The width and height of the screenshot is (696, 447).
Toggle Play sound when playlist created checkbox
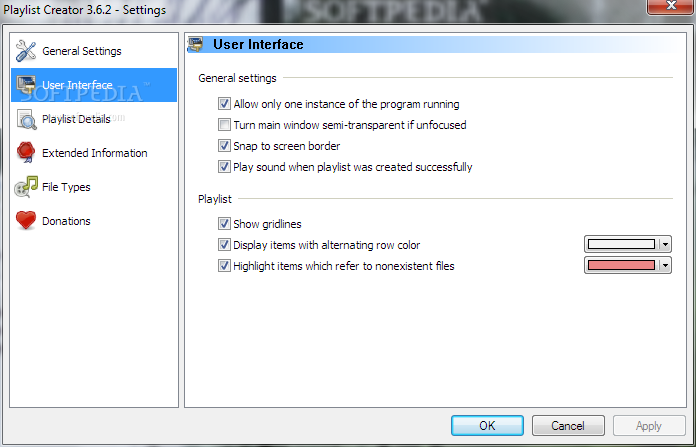pos(224,167)
